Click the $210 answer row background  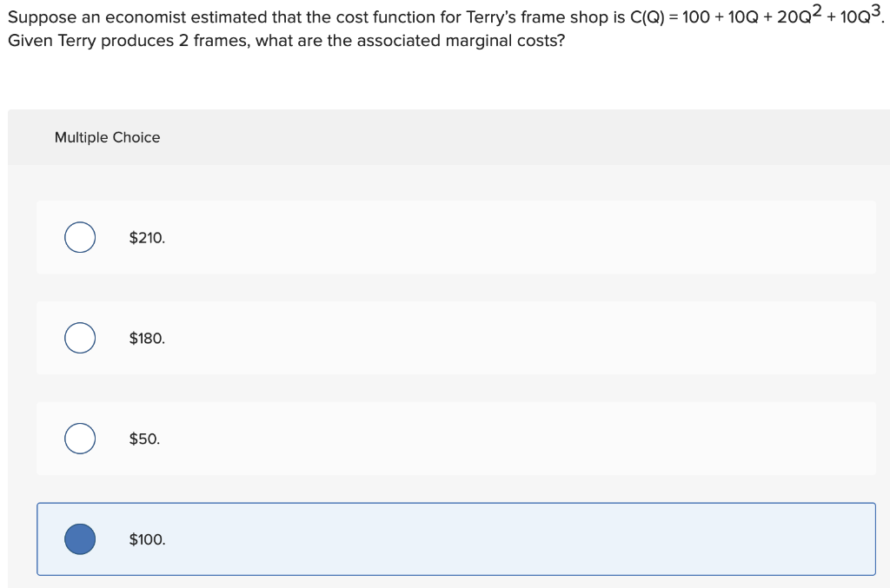(456, 236)
